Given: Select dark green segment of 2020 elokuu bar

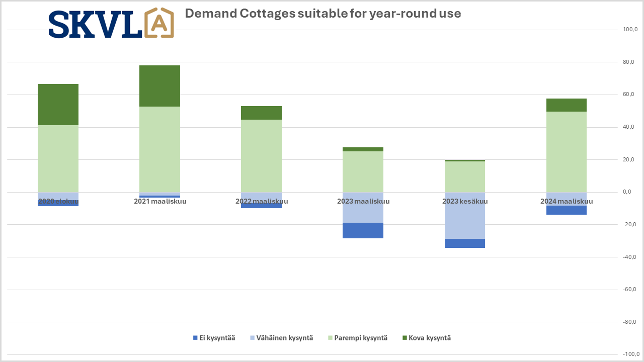Looking at the screenshot, I should tap(58, 105).
